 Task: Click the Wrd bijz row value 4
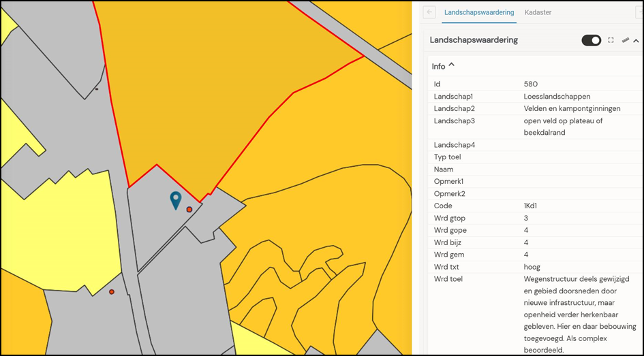tap(526, 242)
